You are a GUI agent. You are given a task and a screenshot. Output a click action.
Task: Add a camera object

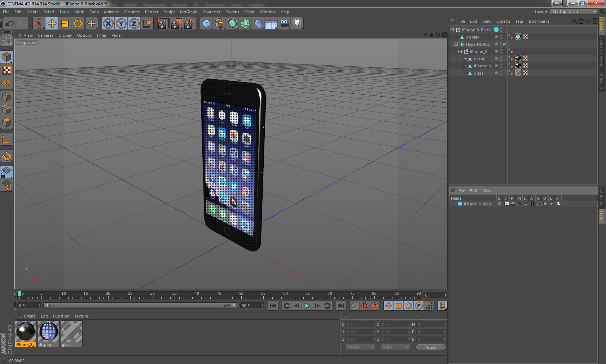coord(284,24)
